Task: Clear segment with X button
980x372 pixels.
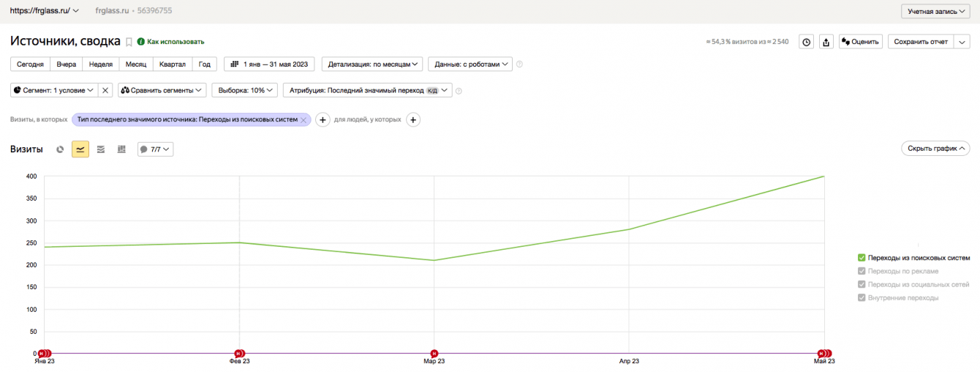Action: click(x=105, y=90)
